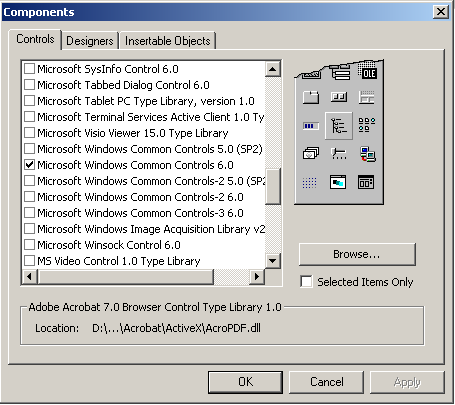Check Microsoft Winsock Control 6.0
This screenshot has height=405, width=455.
[29, 245]
